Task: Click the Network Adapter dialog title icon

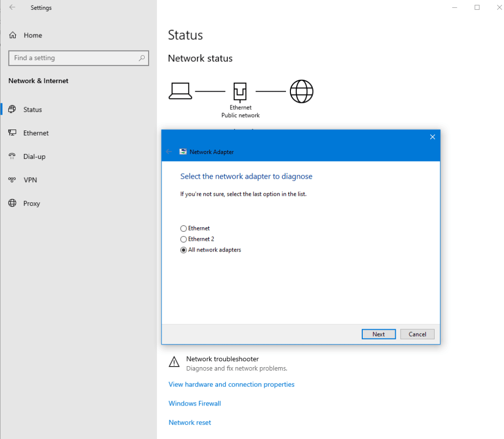Action: [183, 152]
